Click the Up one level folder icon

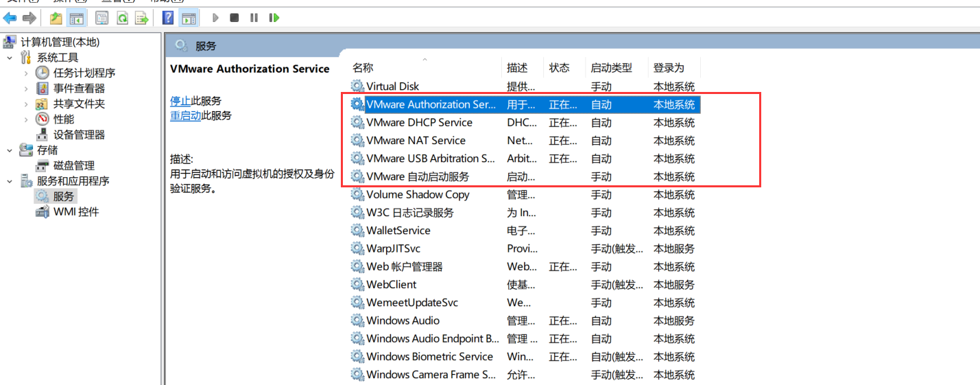tap(56, 18)
